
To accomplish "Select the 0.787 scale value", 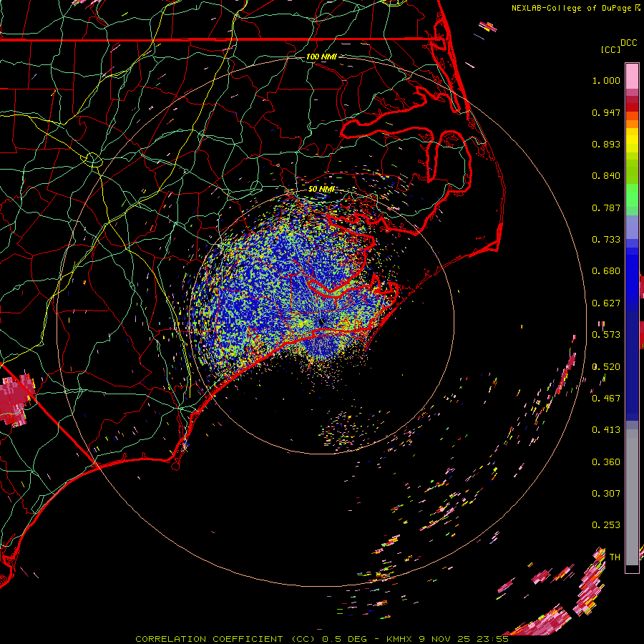I will [x=606, y=208].
